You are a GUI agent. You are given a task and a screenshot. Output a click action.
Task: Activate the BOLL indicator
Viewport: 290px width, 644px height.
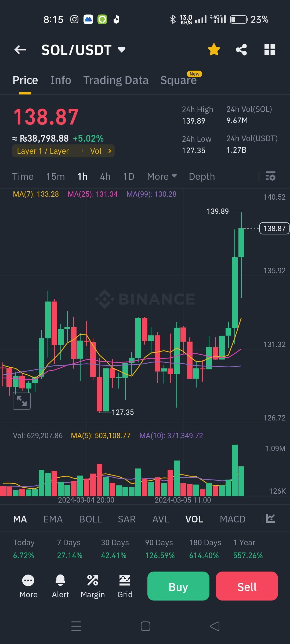pyautogui.click(x=90, y=519)
